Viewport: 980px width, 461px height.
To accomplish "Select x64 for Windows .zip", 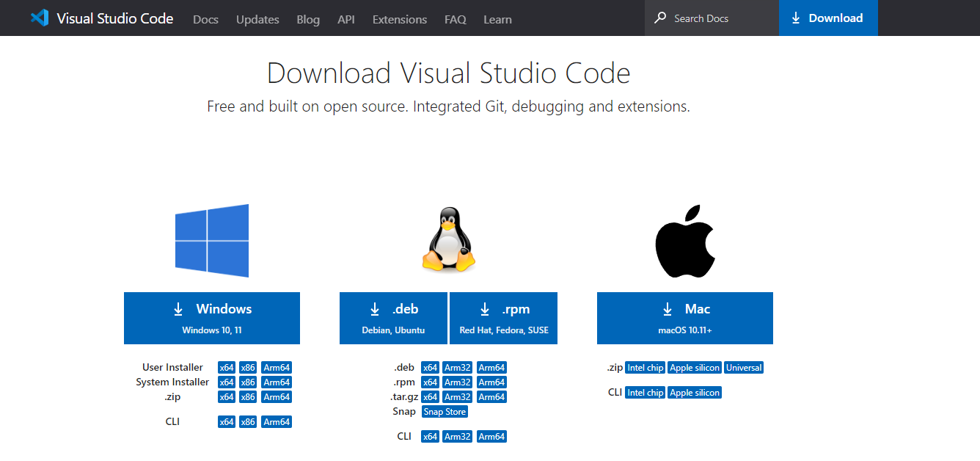I will tap(227, 397).
